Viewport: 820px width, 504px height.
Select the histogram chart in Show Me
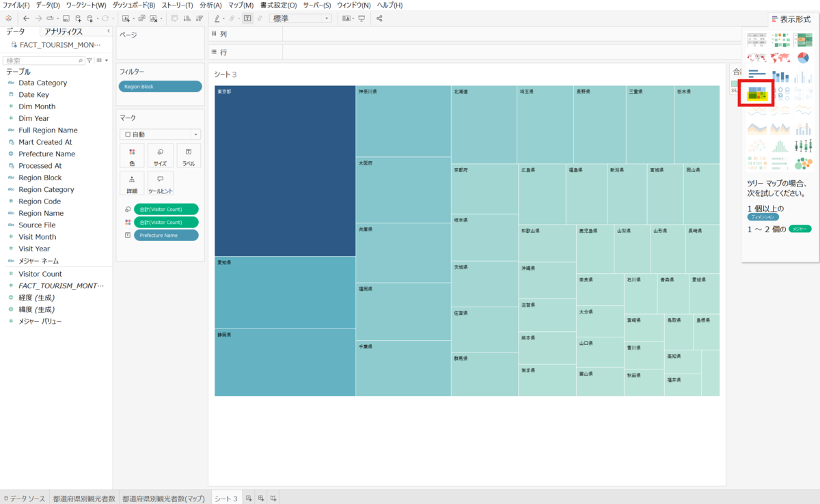point(780,145)
